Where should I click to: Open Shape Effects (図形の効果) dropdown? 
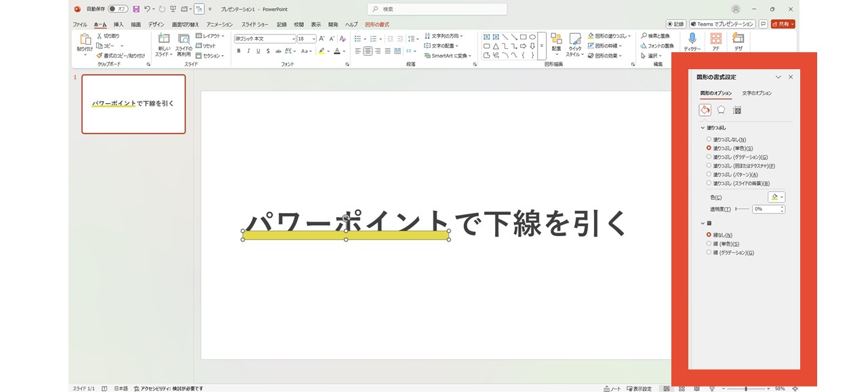click(x=605, y=56)
